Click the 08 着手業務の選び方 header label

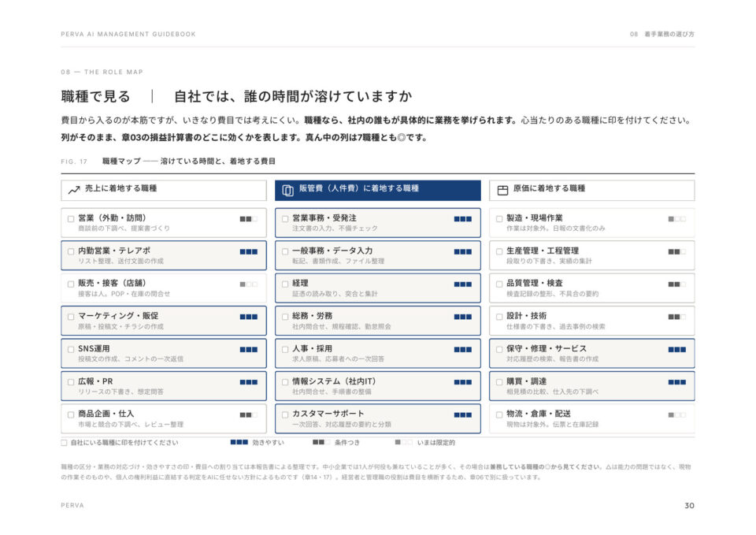click(662, 34)
